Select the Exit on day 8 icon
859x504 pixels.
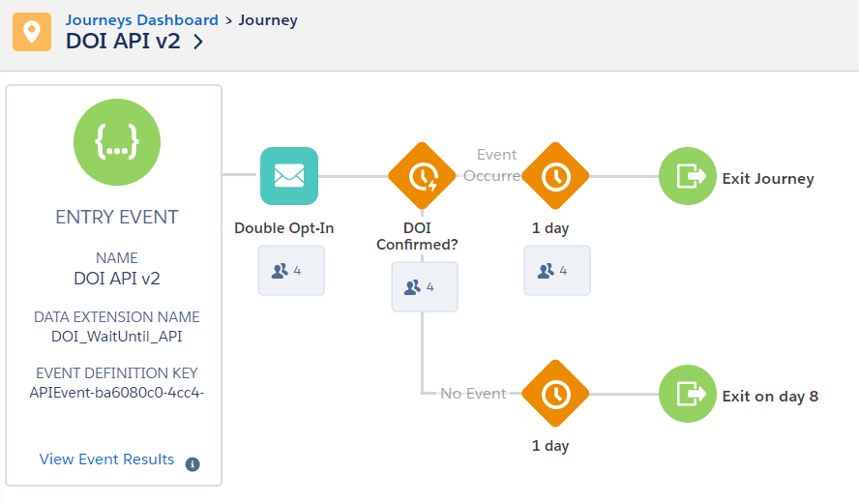tap(688, 395)
